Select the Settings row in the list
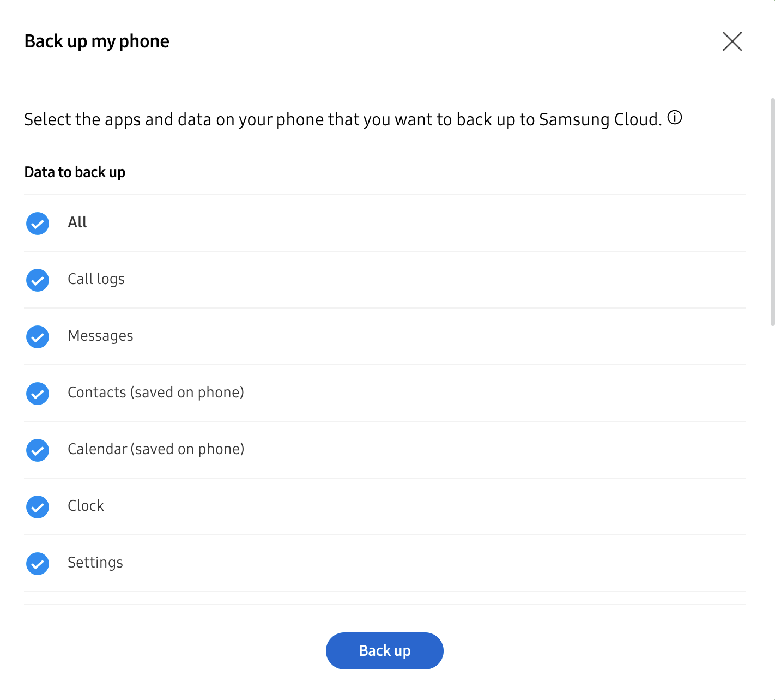The width and height of the screenshot is (775, 700). (x=95, y=562)
